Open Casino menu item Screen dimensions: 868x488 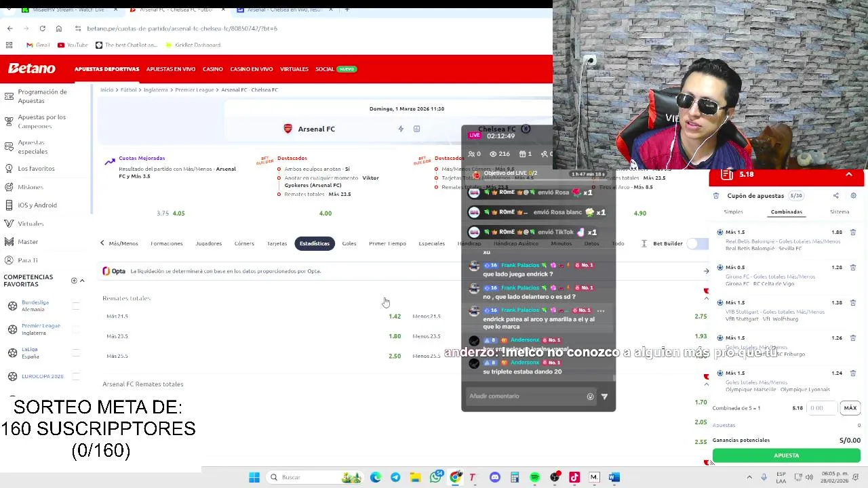point(213,69)
